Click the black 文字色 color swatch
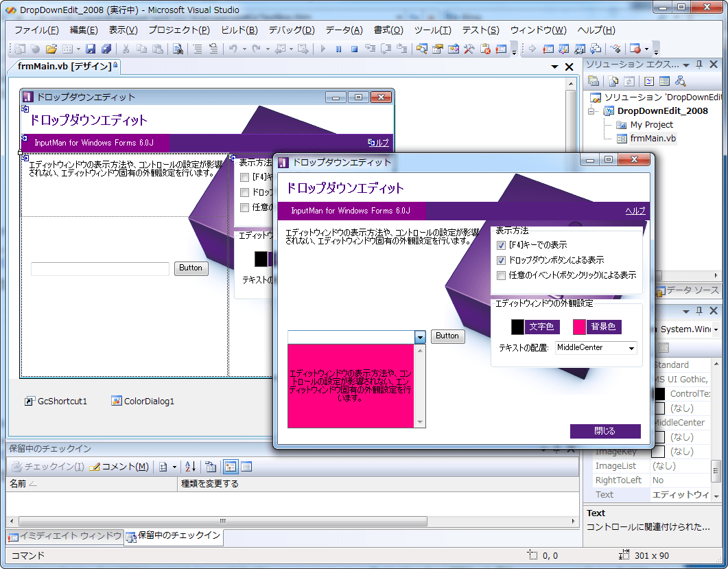 tap(516, 326)
